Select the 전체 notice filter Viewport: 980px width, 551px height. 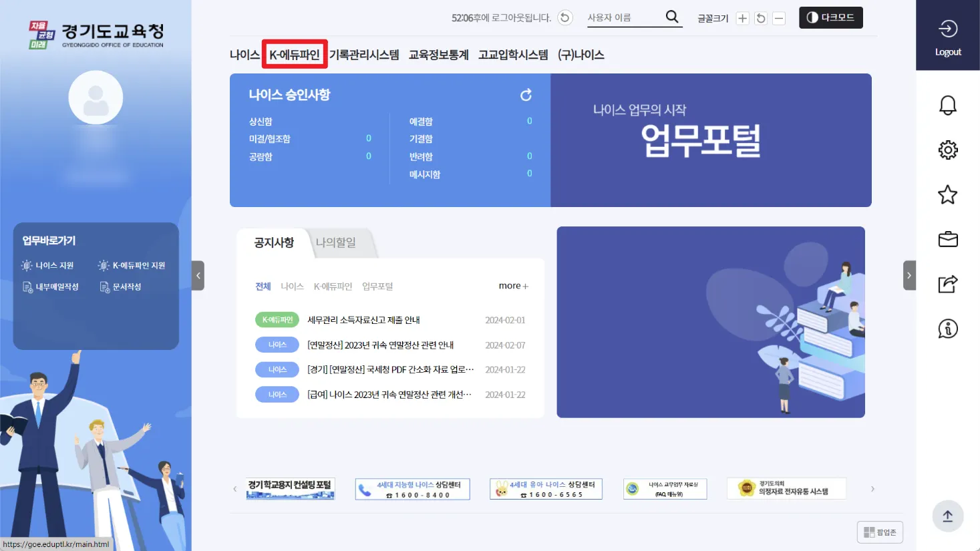263,287
